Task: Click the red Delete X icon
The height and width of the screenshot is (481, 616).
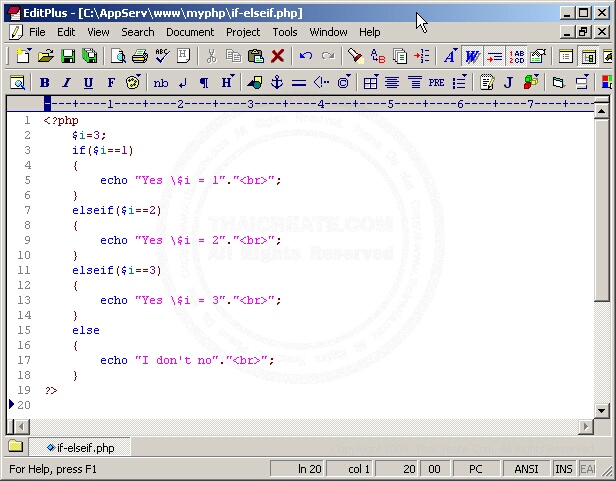Action: [x=278, y=57]
